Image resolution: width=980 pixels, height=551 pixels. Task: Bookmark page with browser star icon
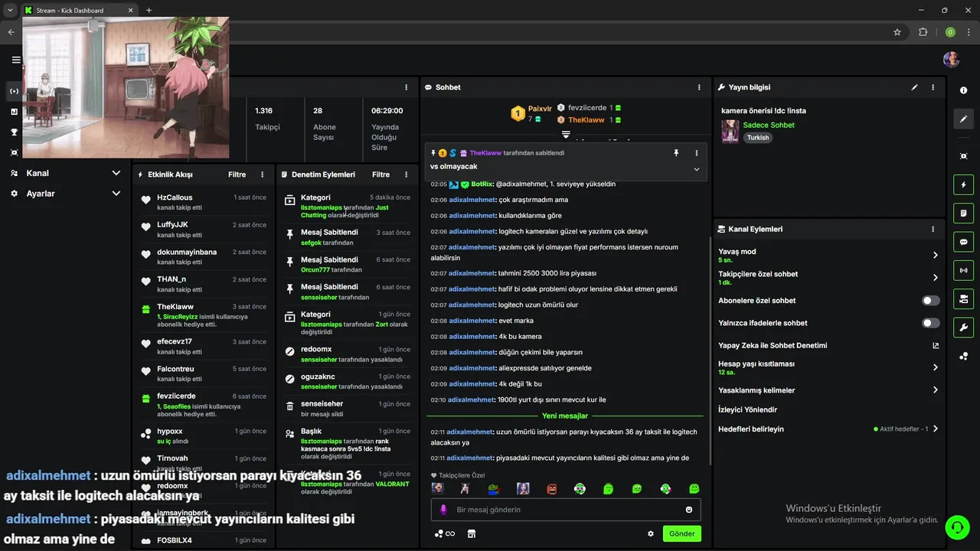[x=897, y=32]
